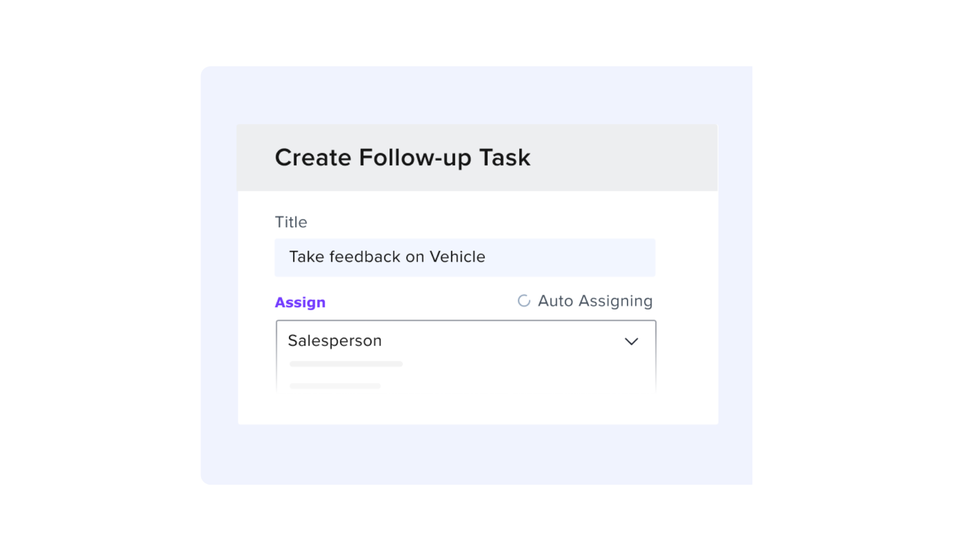This screenshot has height=551, width=980.
Task: Click the purple Assign label
Action: [x=300, y=302]
